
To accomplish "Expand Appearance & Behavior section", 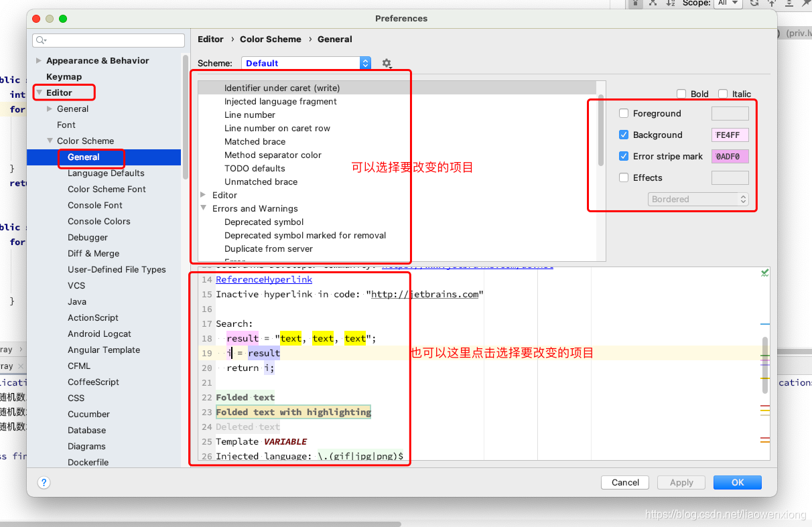I will (x=39, y=60).
